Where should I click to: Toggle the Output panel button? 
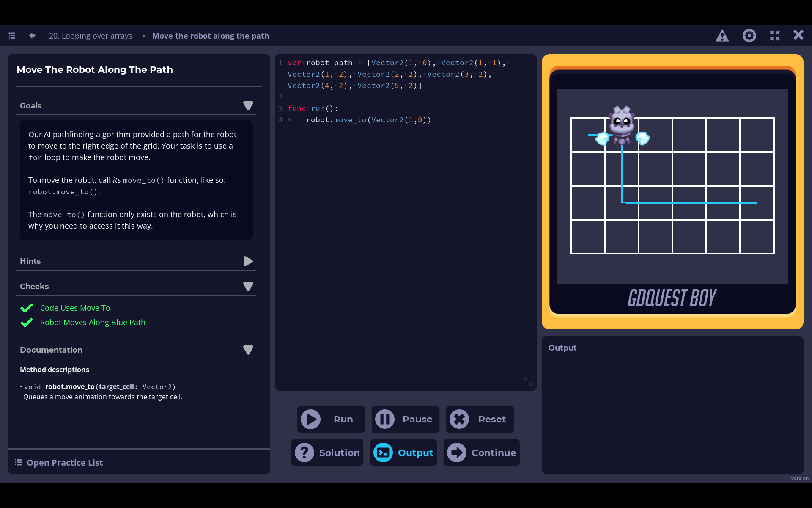(x=403, y=453)
